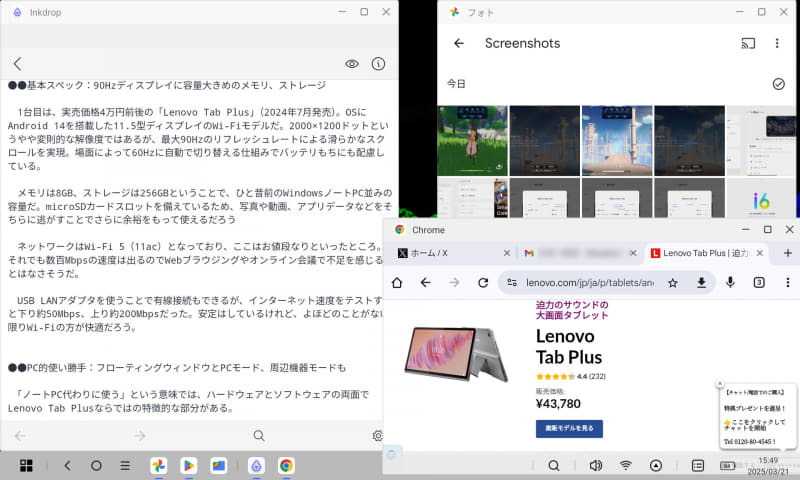Click Inkdrop bottom forward arrow
800x480 pixels.
pyautogui.click(x=139, y=436)
